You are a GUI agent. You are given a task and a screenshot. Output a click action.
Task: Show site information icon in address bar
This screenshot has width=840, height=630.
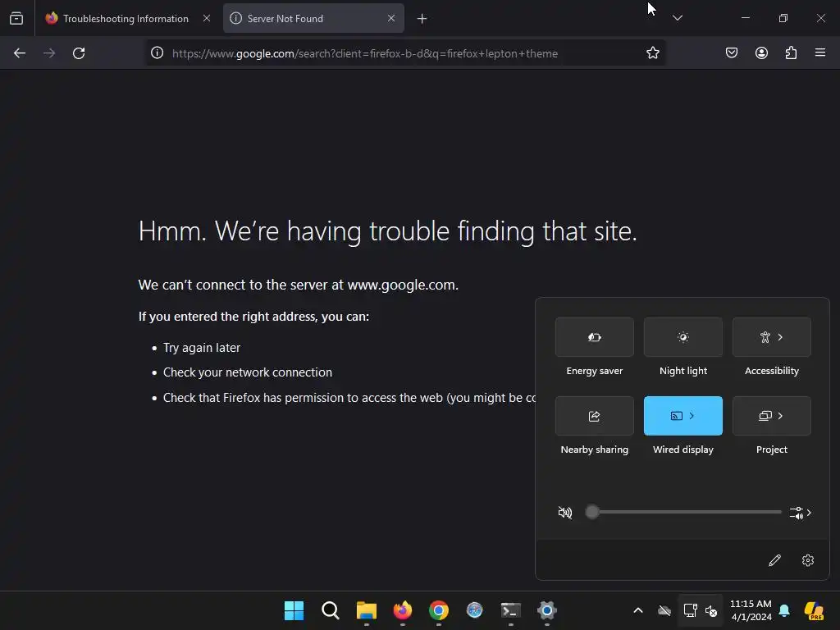tap(157, 53)
